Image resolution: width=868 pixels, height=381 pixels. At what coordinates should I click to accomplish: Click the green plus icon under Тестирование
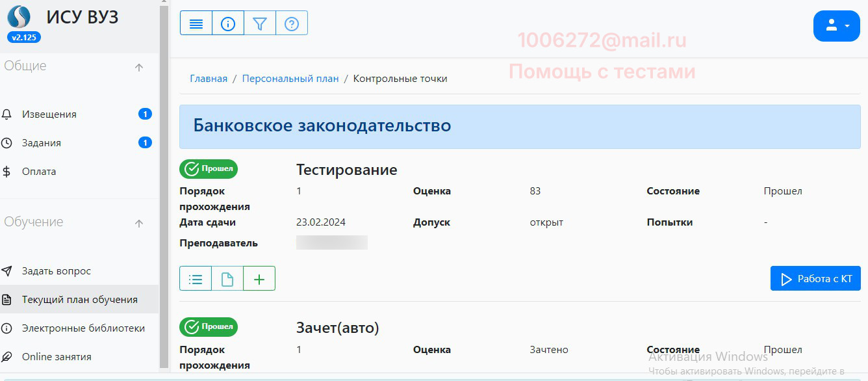(x=259, y=279)
